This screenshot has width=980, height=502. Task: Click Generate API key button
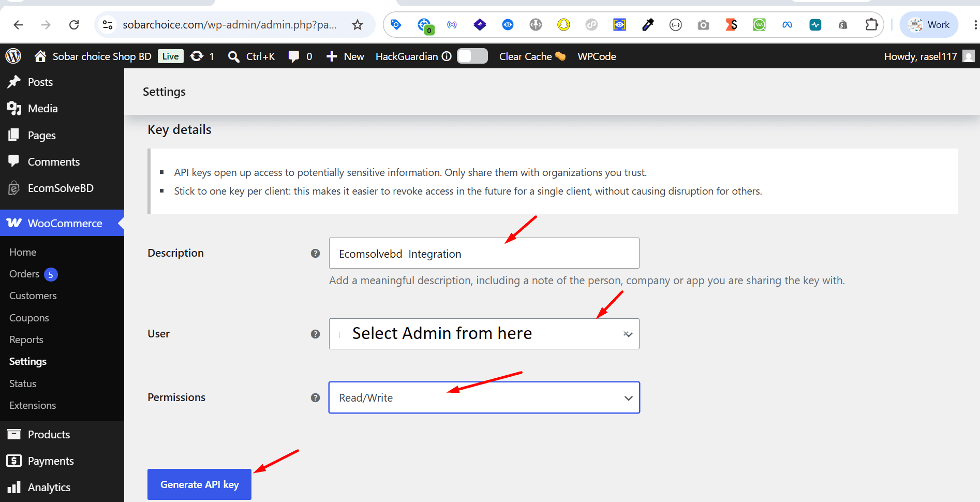pyautogui.click(x=199, y=484)
